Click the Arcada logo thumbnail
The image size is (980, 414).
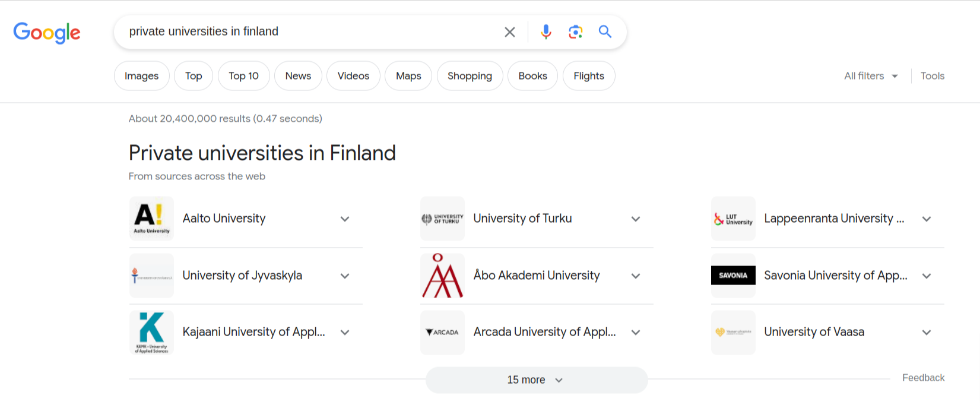(x=442, y=333)
